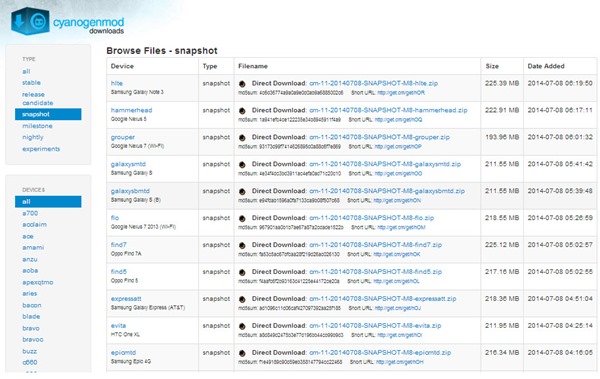
Task: Click torrent icon in galaxysbmtd row
Action: point(242,191)
